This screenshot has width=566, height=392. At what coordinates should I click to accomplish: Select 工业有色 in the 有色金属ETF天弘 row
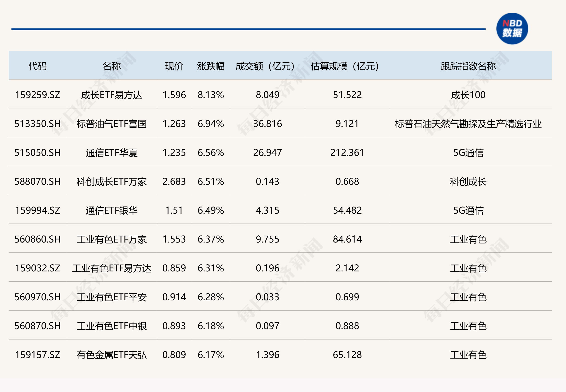[468, 355]
